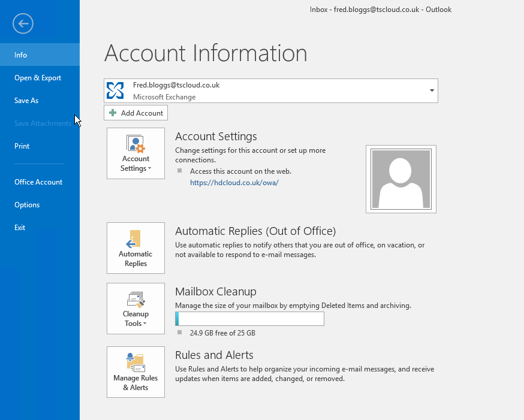The image size is (524, 420).
Task: Choose Save As from sidebar
Action: coord(40,101)
